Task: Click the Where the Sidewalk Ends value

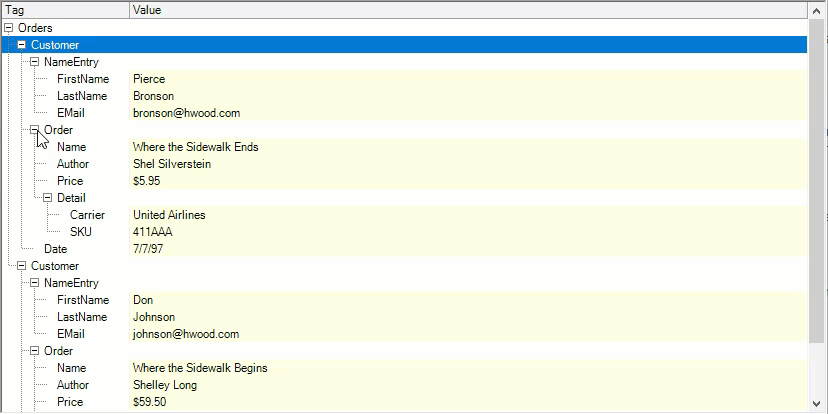Action: pos(195,147)
